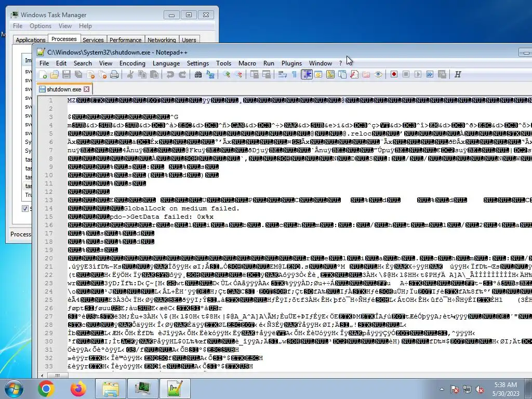532x399 pixels.
Task: Toggle Show All Characters pilcrow icon
Action: [294, 75]
